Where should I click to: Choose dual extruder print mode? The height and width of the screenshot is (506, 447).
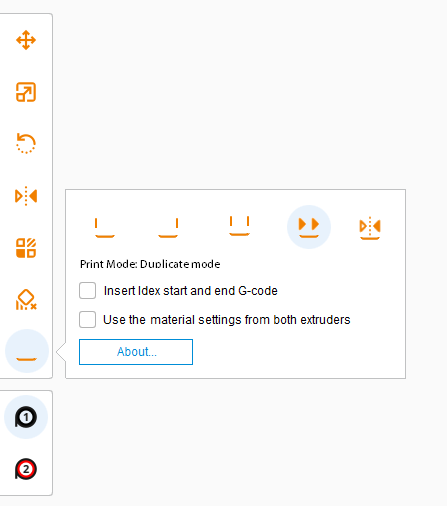click(x=239, y=226)
